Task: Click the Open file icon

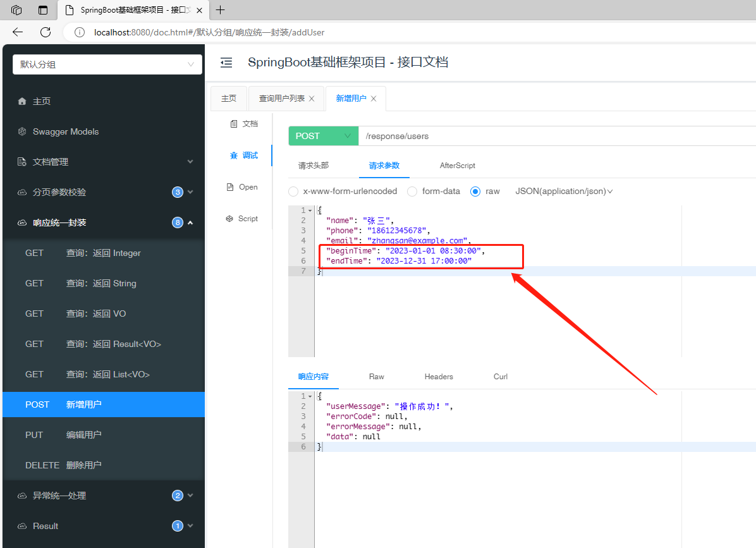Action: (x=230, y=187)
